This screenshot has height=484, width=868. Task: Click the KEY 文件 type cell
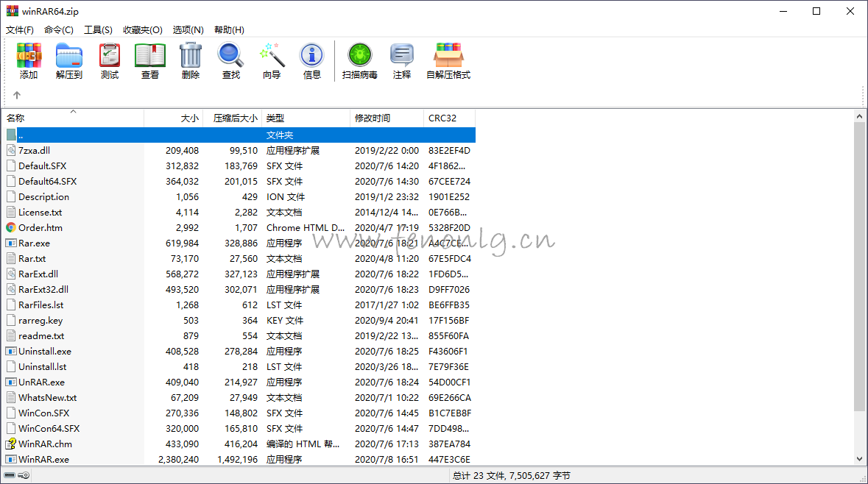point(284,320)
